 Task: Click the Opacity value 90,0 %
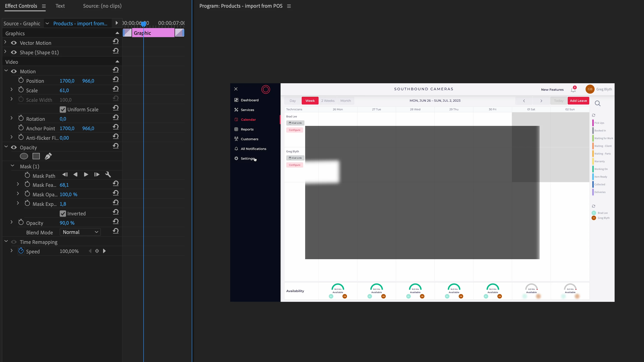pos(67,223)
